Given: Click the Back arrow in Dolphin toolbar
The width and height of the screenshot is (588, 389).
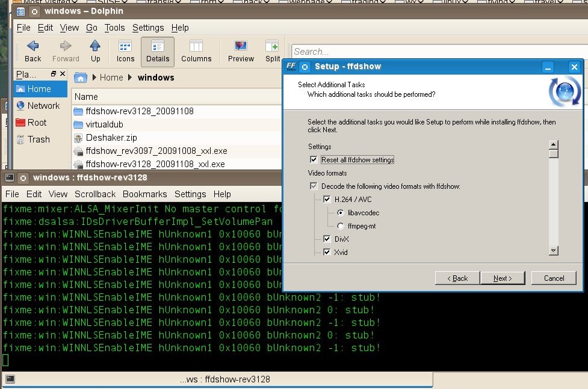Looking at the screenshot, I should click(x=32, y=51).
